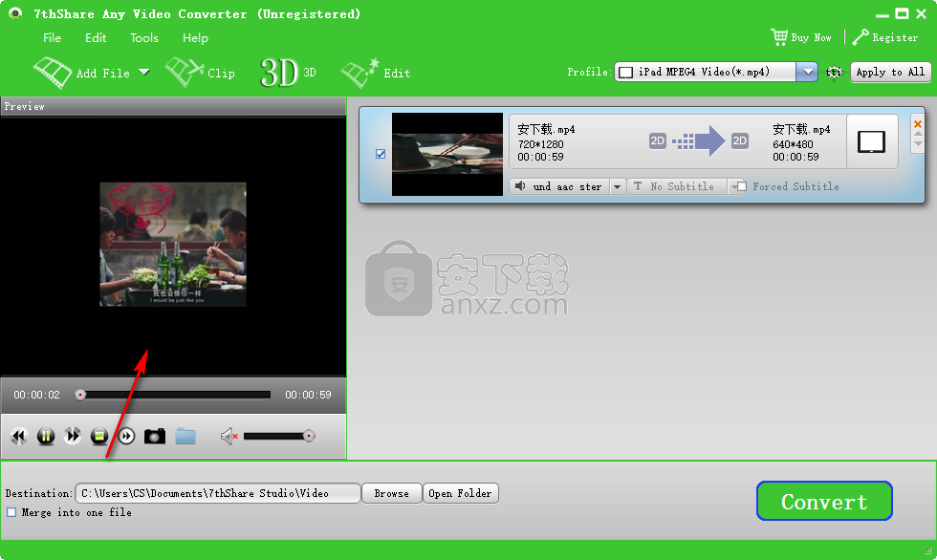Click the iPad device profile icon in file row

[x=872, y=142]
